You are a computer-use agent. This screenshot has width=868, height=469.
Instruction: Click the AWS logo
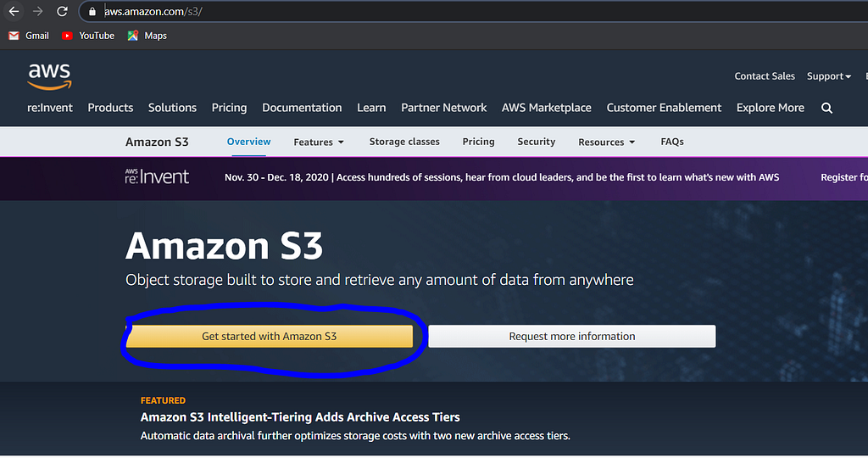click(49, 76)
